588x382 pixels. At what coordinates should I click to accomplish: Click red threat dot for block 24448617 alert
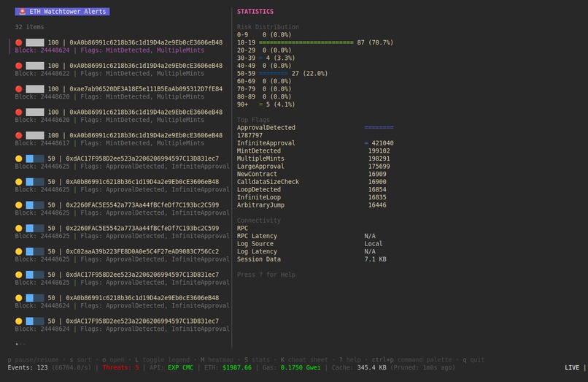coord(19,135)
